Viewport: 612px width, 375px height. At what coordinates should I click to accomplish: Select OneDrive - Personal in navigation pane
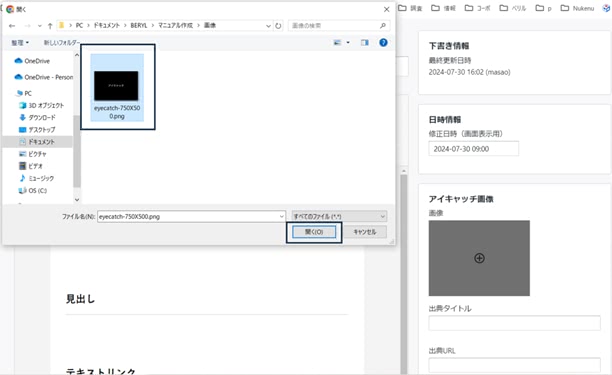tap(43, 77)
